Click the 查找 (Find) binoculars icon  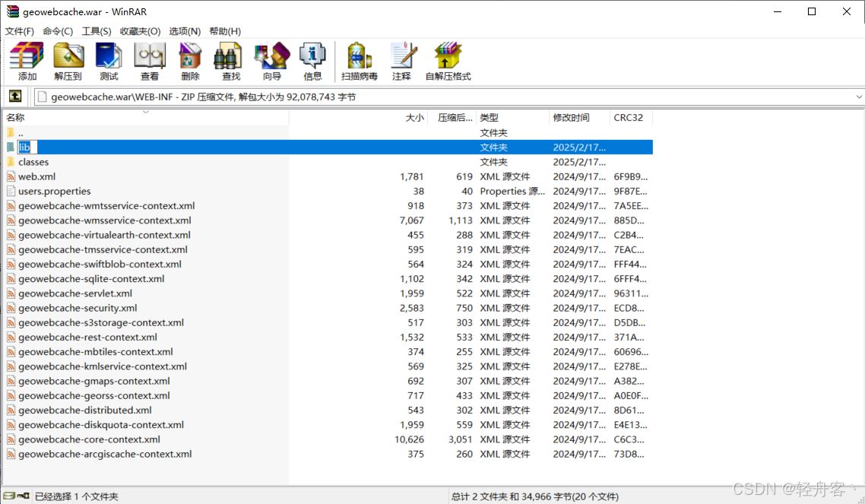[228, 56]
